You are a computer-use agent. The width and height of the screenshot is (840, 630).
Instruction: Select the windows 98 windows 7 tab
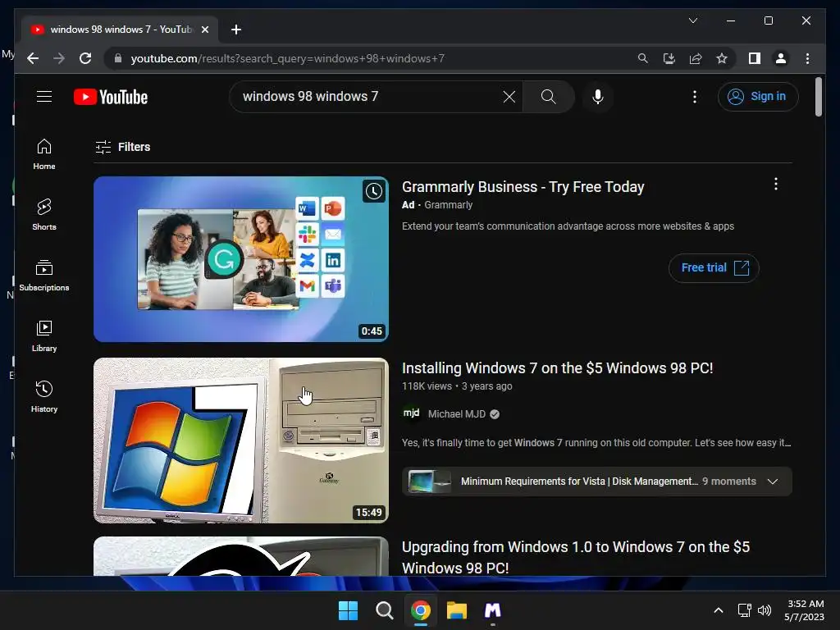tap(120, 30)
